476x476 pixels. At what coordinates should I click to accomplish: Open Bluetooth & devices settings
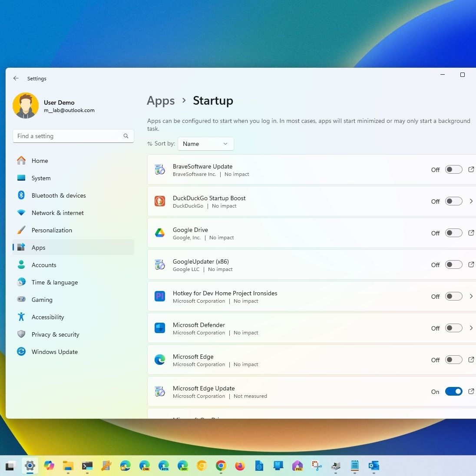click(73, 195)
